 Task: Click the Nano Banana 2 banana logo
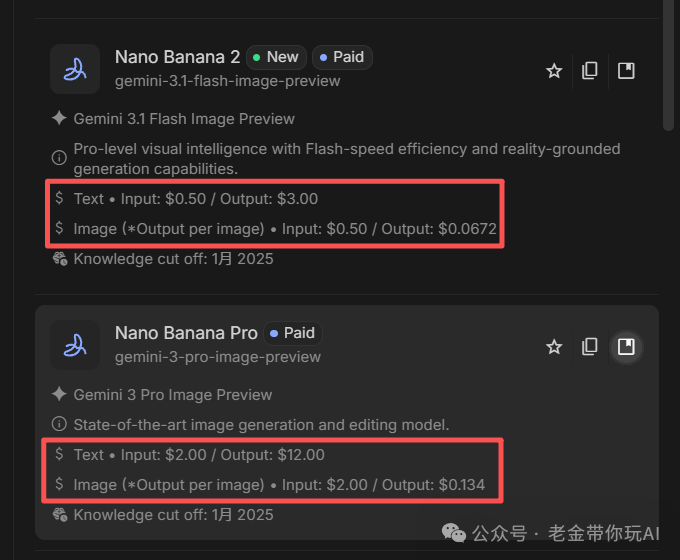pyautogui.click(x=75, y=69)
